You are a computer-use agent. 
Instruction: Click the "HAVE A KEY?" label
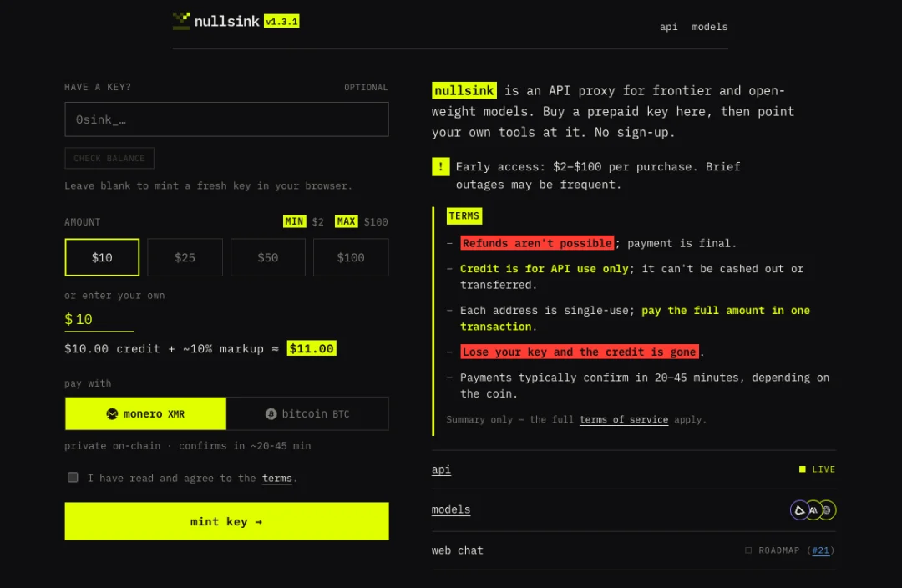tap(98, 87)
